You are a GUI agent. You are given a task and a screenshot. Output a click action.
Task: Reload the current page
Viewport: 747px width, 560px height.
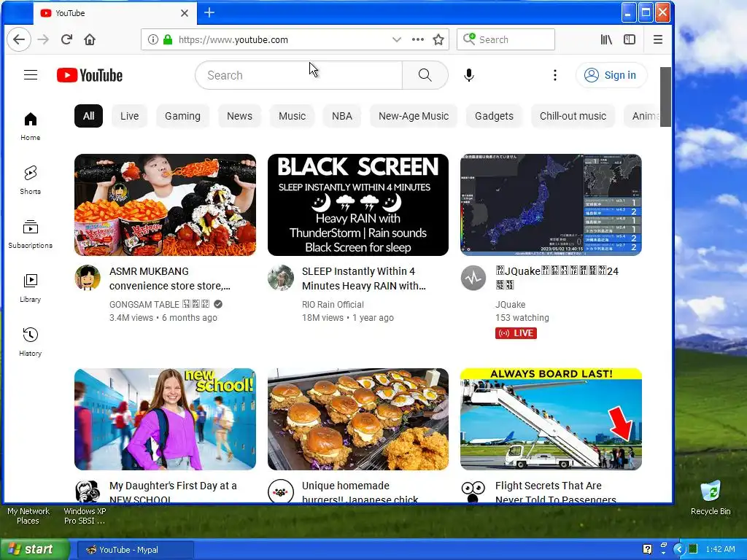66,39
